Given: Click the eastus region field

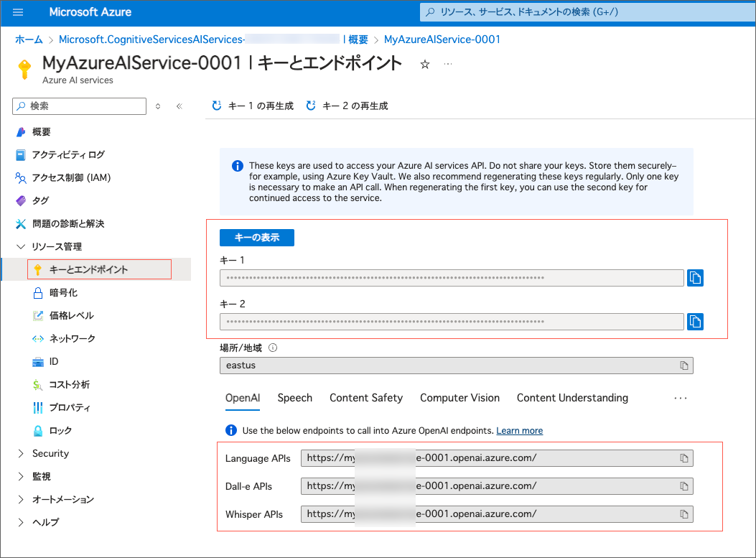Looking at the screenshot, I should point(457,366).
